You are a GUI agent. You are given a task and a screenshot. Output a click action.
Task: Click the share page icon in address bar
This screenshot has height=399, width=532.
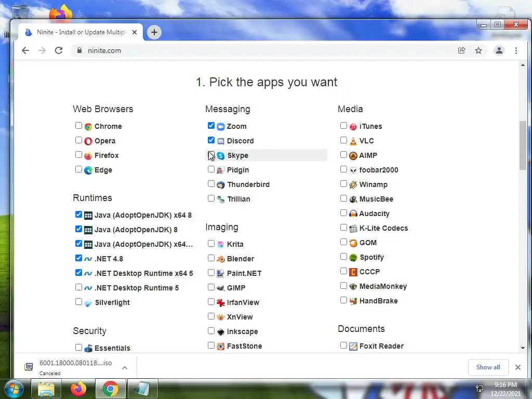[461, 50]
